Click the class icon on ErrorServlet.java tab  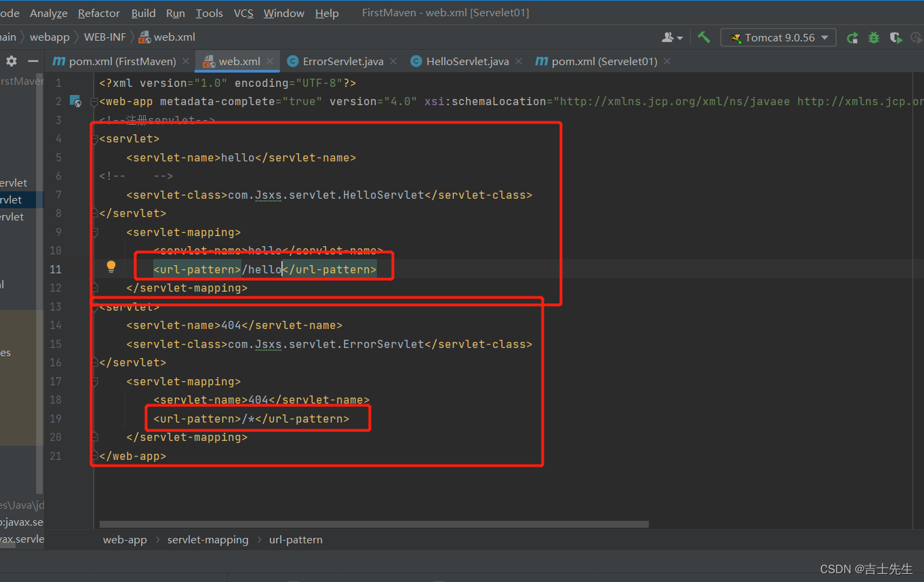[293, 61]
